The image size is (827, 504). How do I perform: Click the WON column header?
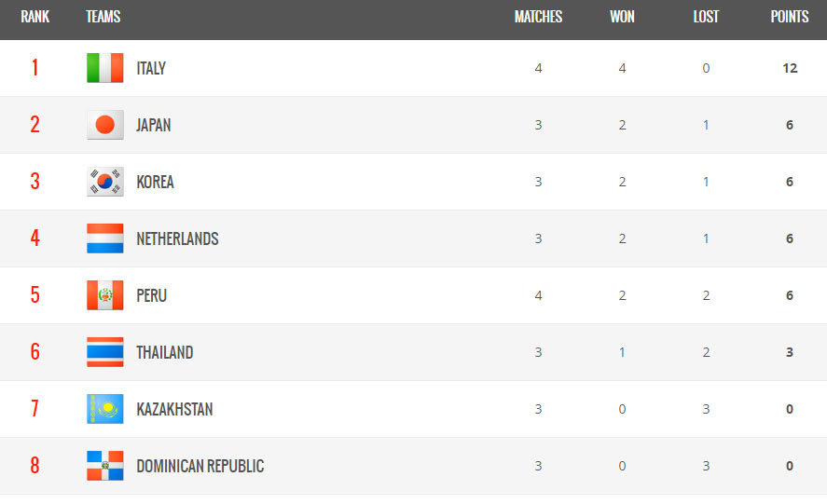[x=623, y=17]
